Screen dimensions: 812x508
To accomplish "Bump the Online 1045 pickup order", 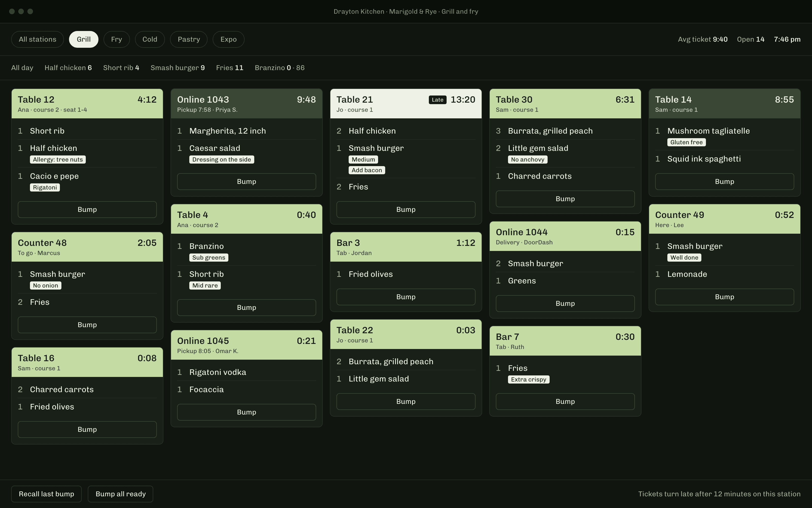I will 247,412.
